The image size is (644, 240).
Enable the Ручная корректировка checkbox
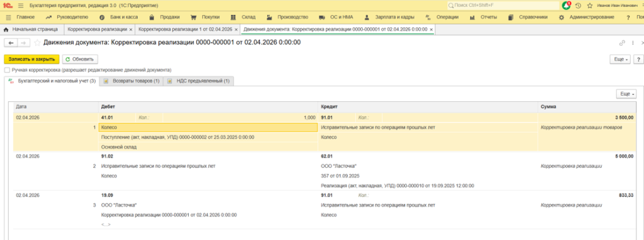(7, 70)
